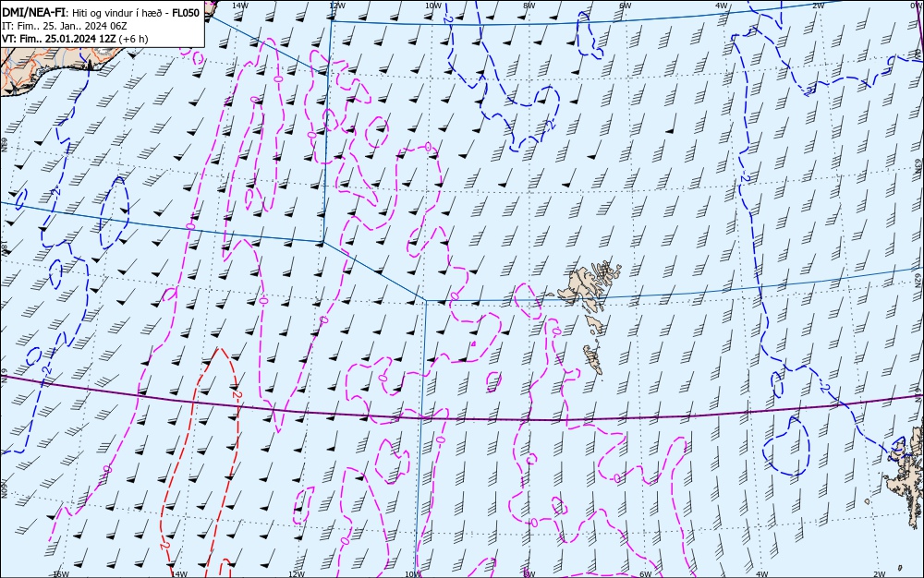Click the '4W' longitude label on top edge
Screen dimensions: 924x578
click(x=722, y=6)
